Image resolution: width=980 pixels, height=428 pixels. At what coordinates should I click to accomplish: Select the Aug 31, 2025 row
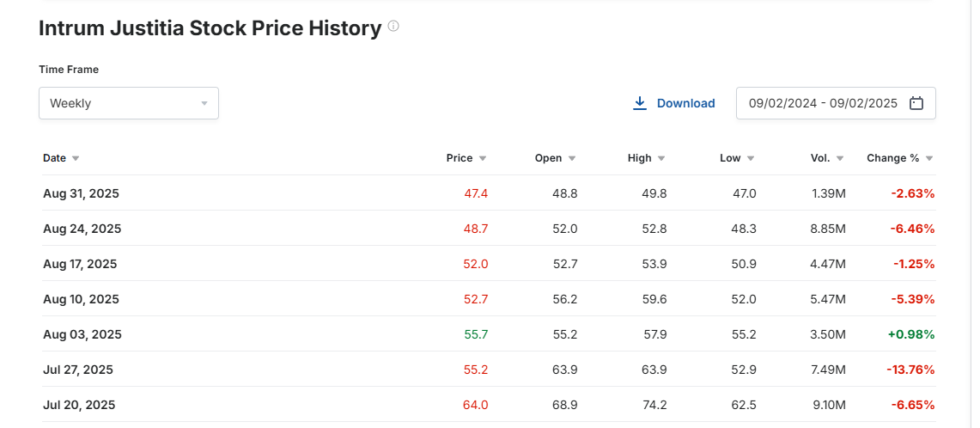pos(81,193)
